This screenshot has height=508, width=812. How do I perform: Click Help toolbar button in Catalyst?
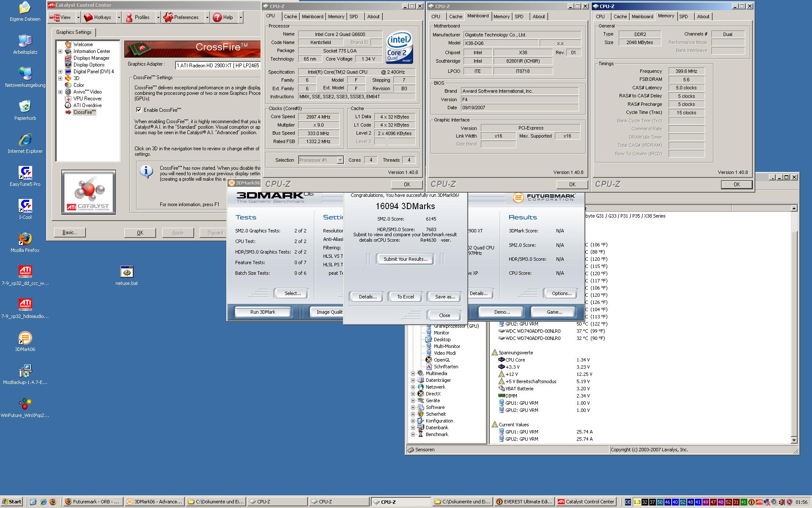(x=224, y=17)
